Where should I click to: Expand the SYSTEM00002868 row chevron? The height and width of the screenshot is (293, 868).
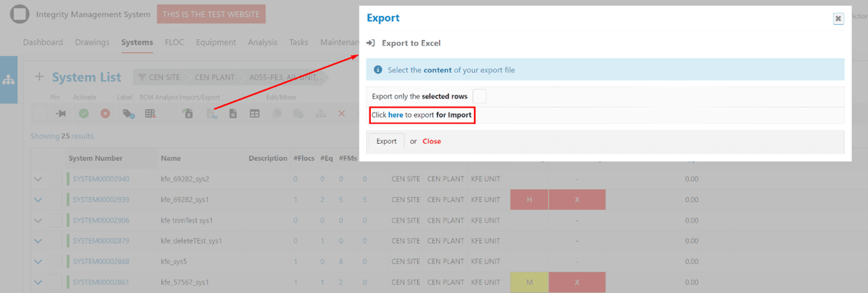click(x=38, y=262)
